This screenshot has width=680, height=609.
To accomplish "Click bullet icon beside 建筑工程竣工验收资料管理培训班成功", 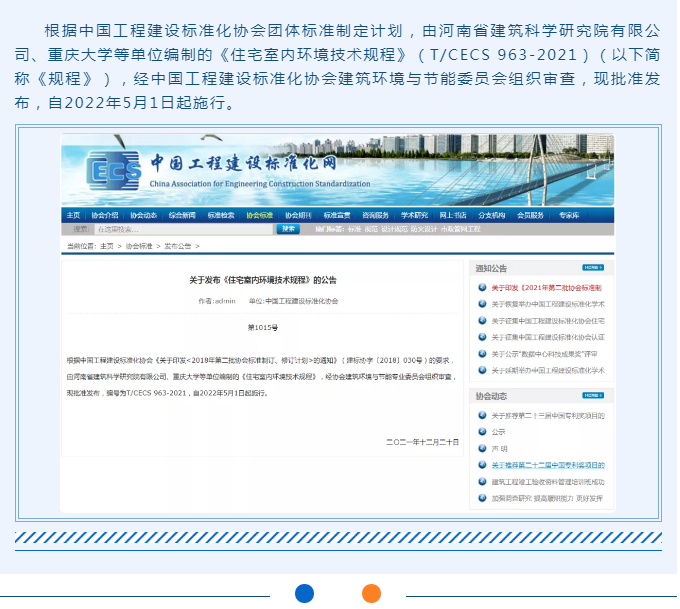I will (482, 481).
